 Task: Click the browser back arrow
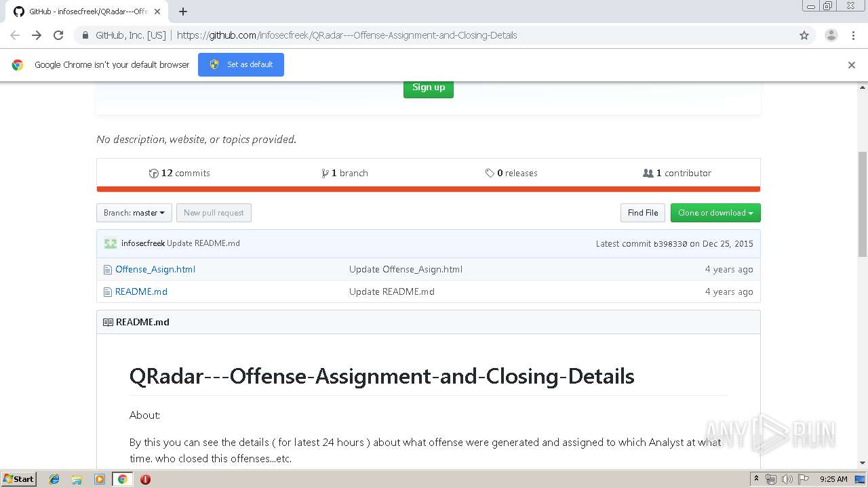tap(15, 35)
